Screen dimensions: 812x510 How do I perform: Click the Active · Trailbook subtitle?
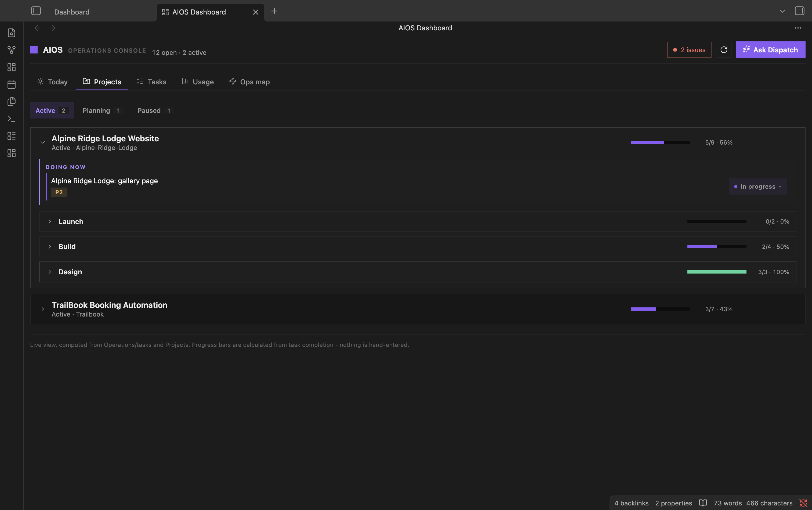click(x=78, y=314)
